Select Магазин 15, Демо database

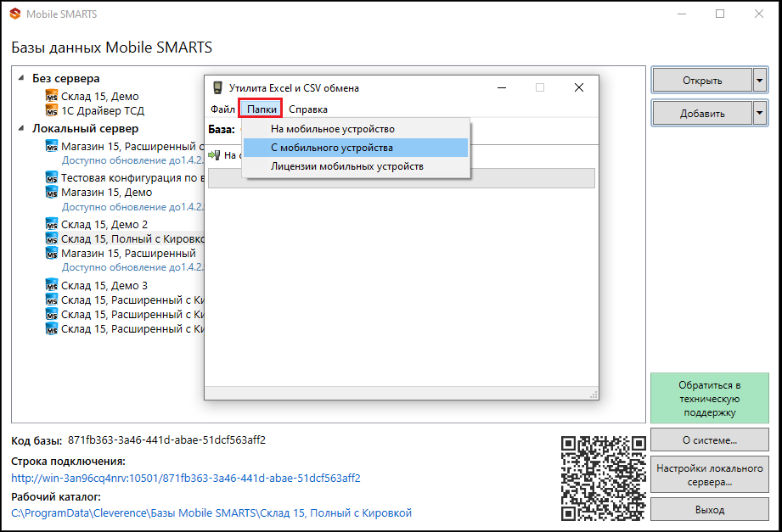coord(106,192)
